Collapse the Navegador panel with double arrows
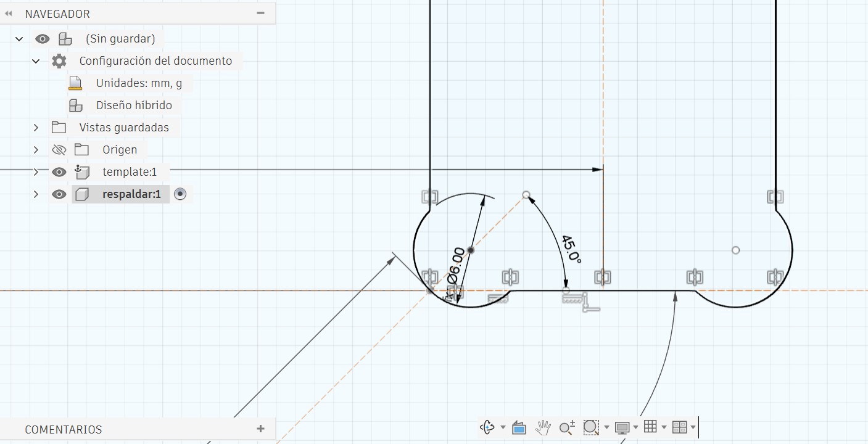The image size is (868, 444). pos(9,14)
